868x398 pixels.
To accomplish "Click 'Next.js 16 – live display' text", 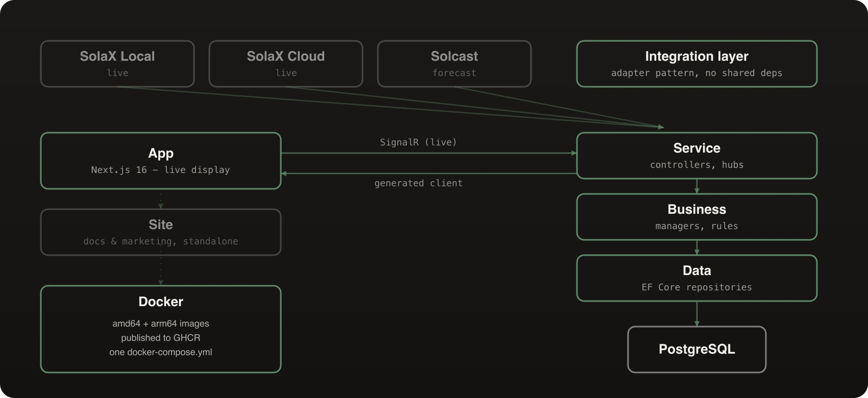I will click(161, 170).
